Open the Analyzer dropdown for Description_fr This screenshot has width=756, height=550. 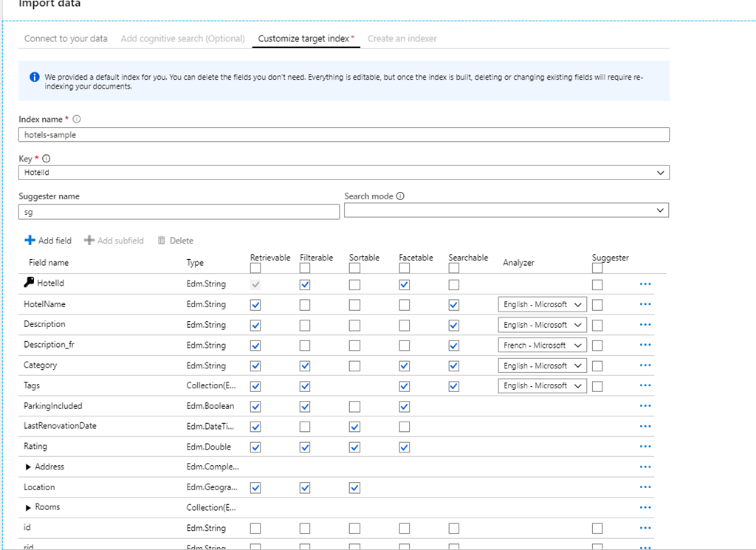click(x=542, y=345)
